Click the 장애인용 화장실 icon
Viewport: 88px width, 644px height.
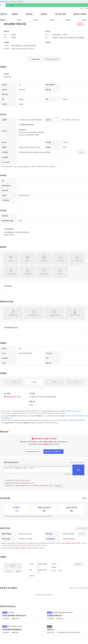pos(54,313)
